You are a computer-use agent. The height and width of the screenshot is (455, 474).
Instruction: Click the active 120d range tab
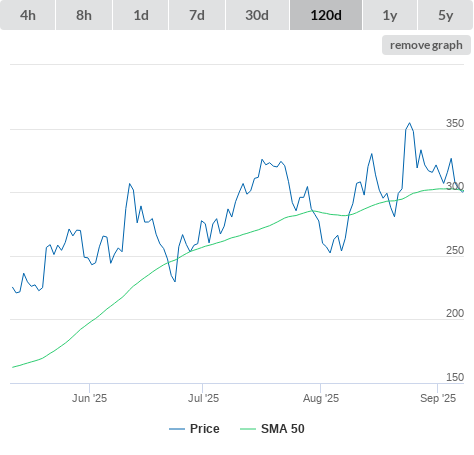pyautogui.click(x=326, y=15)
